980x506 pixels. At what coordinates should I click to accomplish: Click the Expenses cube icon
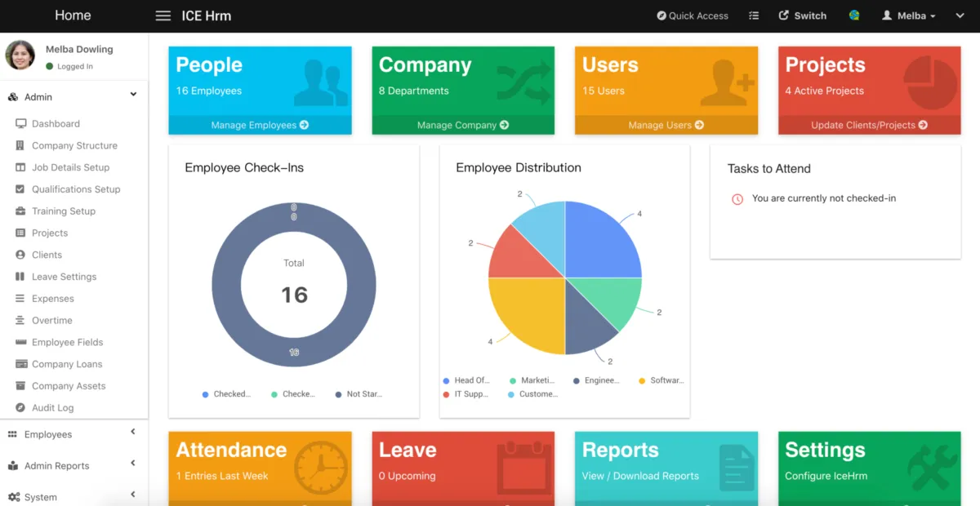(x=20, y=299)
